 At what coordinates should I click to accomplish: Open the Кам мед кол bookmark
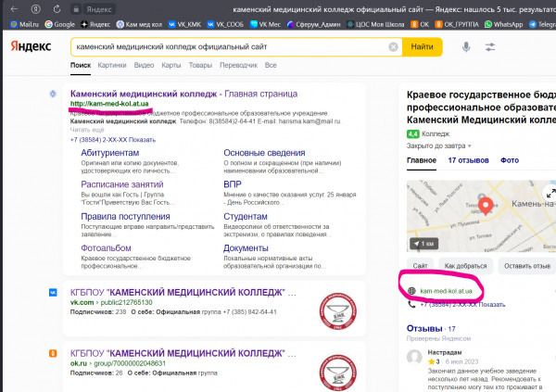click(x=139, y=24)
